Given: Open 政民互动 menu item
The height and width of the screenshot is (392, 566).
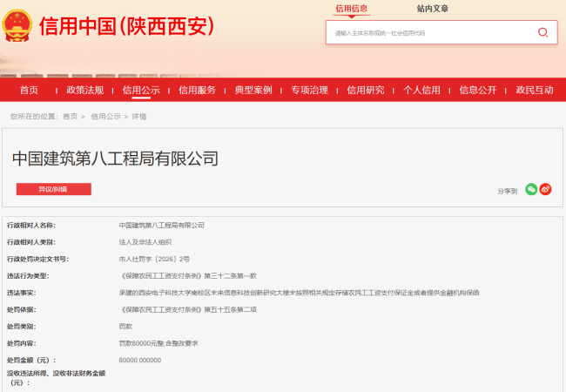Looking at the screenshot, I should tap(535, 90).
